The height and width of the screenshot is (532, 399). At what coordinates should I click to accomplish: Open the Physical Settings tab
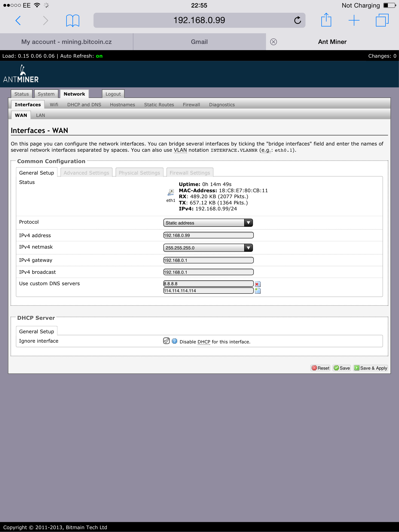tap(139, 173)
